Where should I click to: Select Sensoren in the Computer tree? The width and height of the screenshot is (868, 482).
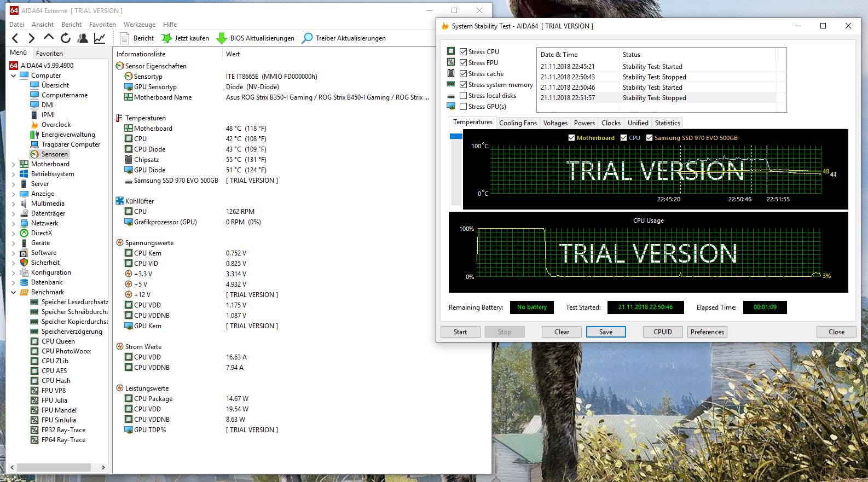point(55,154)
